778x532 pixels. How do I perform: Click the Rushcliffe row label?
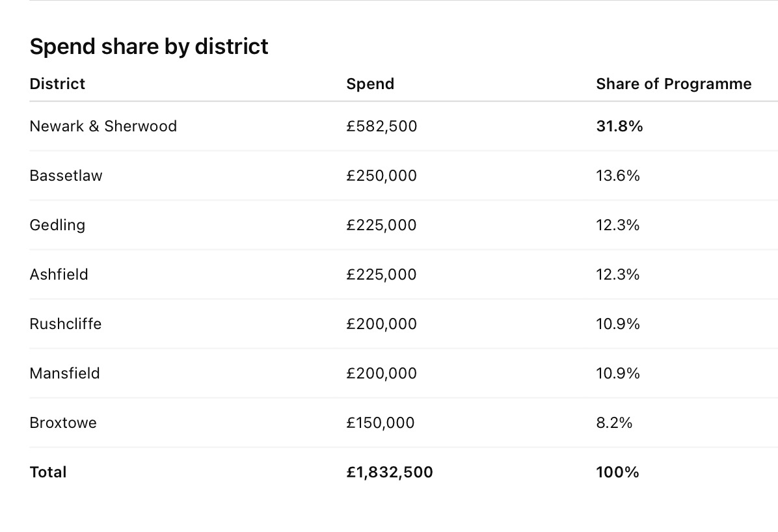[66, 324]
